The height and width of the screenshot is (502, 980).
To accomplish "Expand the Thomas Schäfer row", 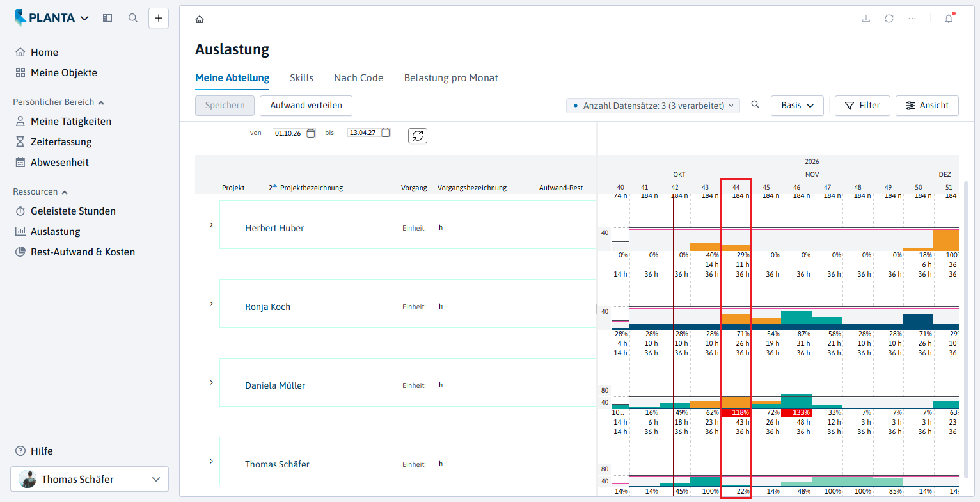I will tap(211, 461).
